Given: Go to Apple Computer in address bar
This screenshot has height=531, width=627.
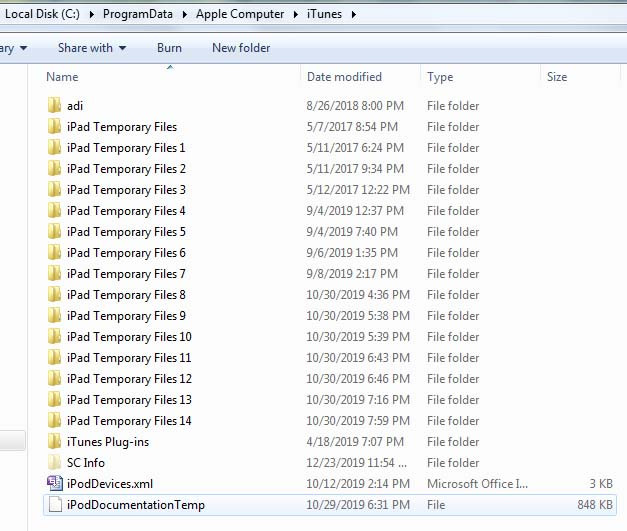Looking at the screenshot, I should point(240,14).
